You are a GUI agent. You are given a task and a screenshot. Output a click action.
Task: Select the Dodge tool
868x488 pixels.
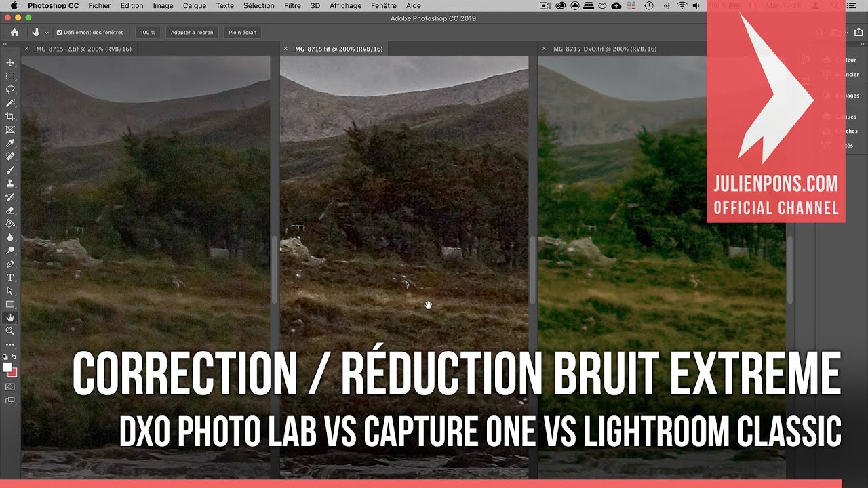click(x=10, y=250)
